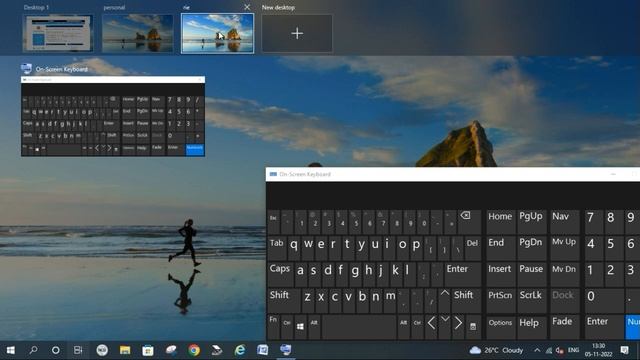Expand the hidden system tray icons chevron

[537, 350]
